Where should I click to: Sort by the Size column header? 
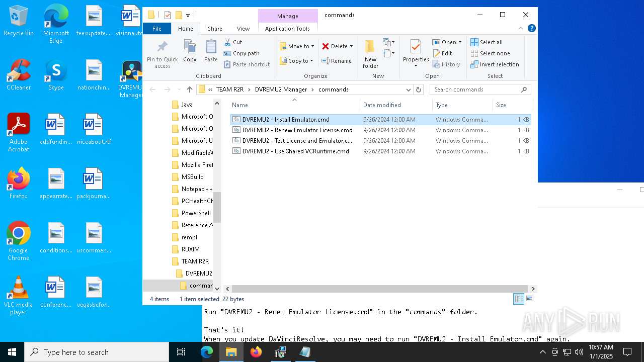click(512, 105)
